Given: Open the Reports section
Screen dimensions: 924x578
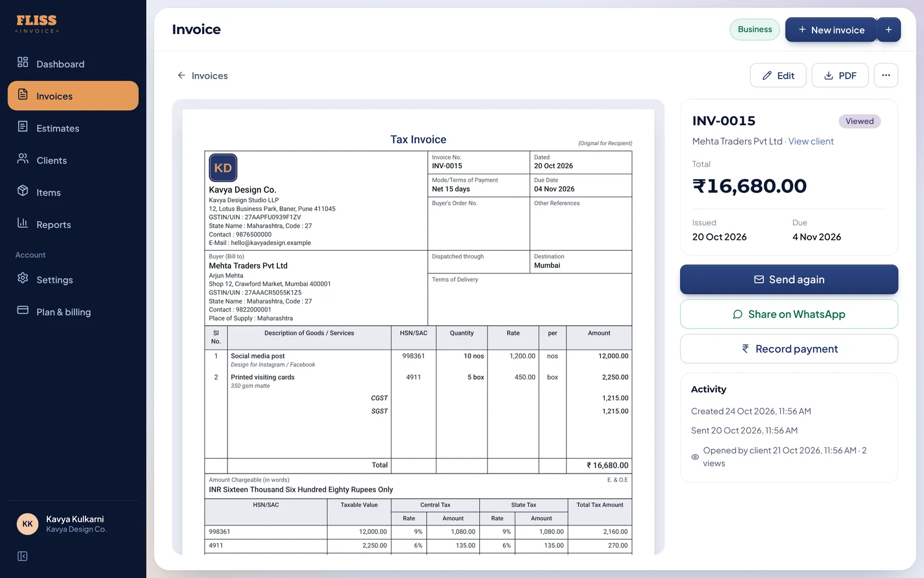Looking at the screenshot, I should (x=73, y=224).
